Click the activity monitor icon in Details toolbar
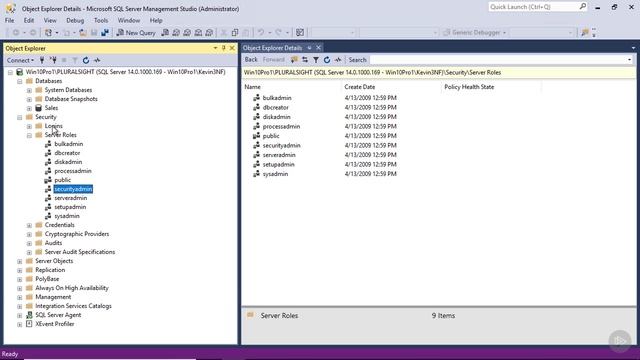 tap(338, 60)
